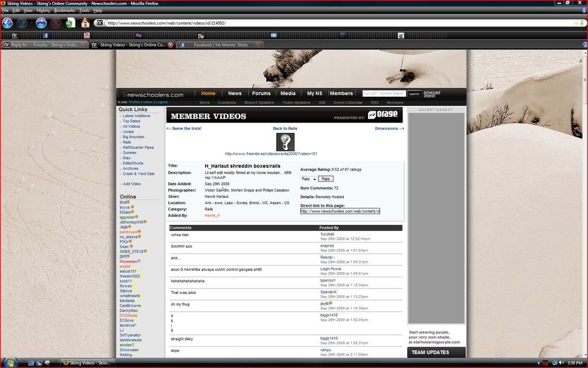The image size is (588, 368).
Task: Click the direct link text field
Action: click(x=340, y=211)
